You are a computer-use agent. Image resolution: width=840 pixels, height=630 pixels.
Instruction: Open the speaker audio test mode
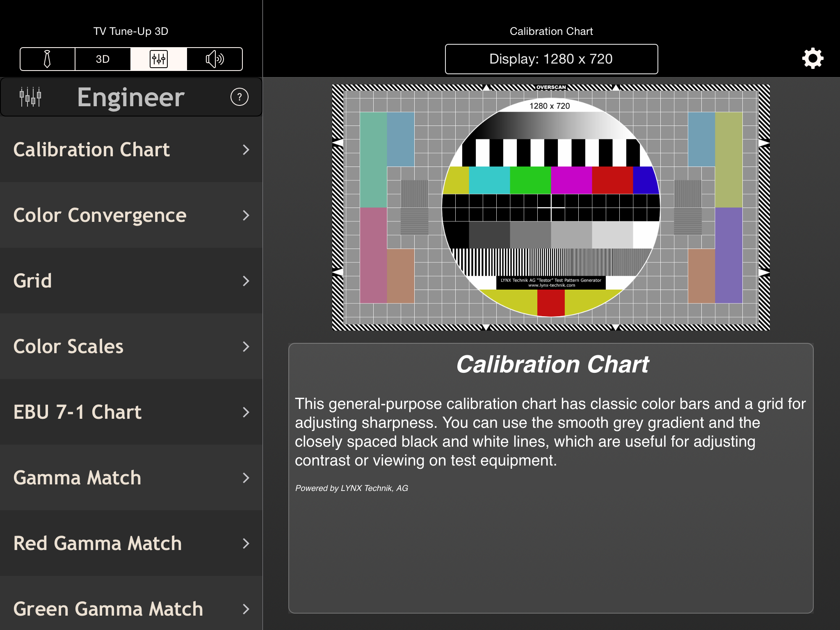[215, 59]
